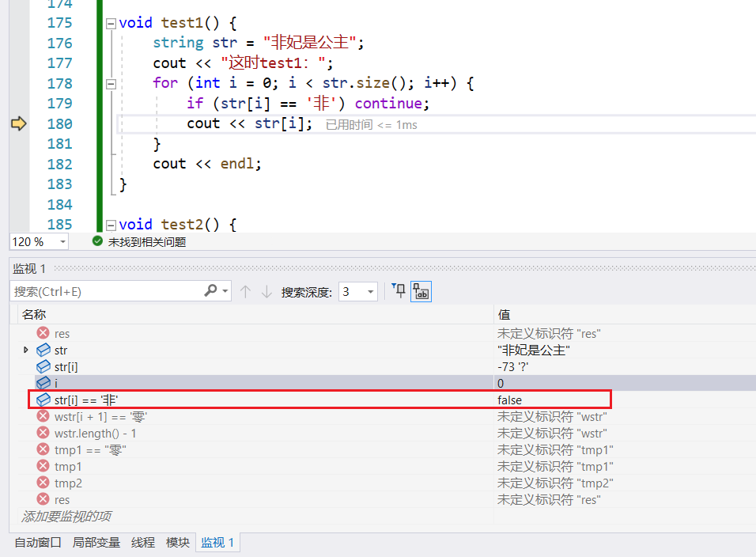Click error icon beside wstr[i + 1] == '零'
Image resolution: width=756 pixels, height=557 pixels.
pyautogui.click(x=43, y=415)
